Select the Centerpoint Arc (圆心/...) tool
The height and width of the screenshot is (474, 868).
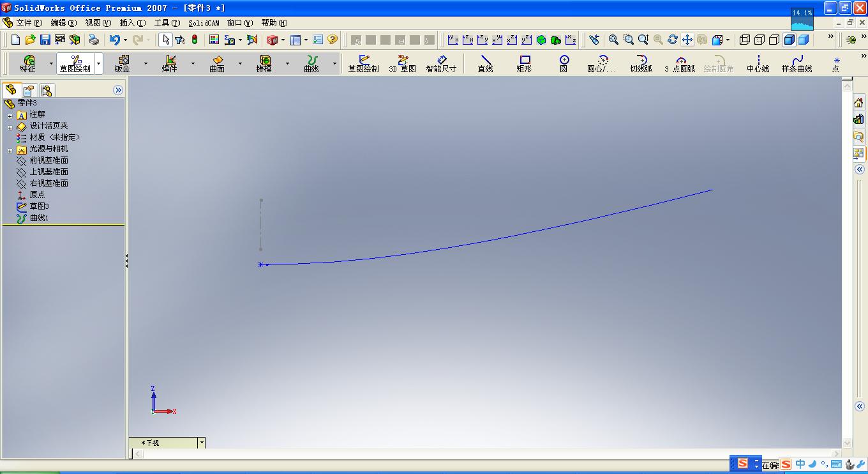coord(601,64)
